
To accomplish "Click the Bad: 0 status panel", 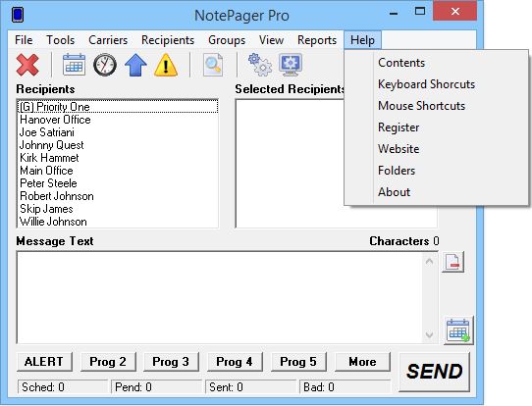I will (345, 387).
